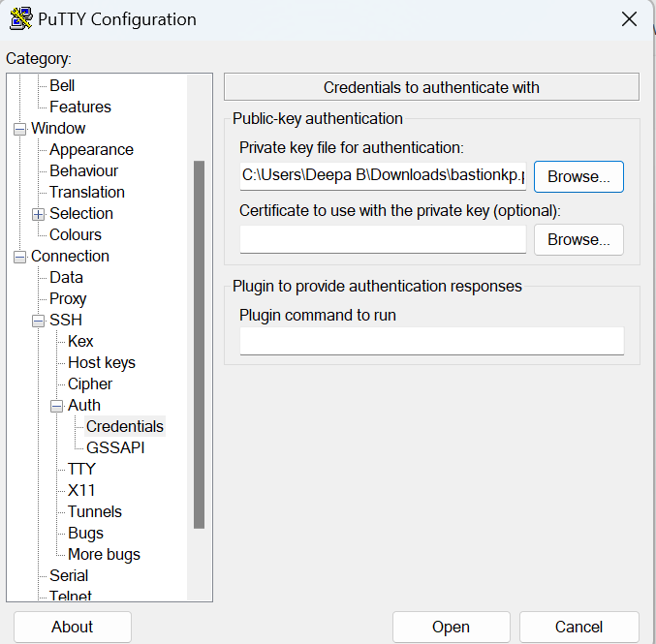This screenshot has width=656, height=644.
Task: Select Serial category
Action: pos(69,576)
